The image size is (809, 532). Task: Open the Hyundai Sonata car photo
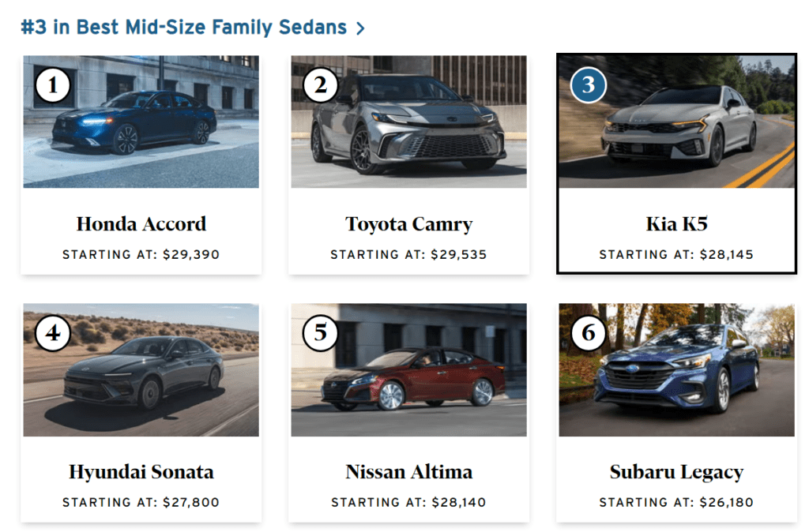[x=141, y=369]
